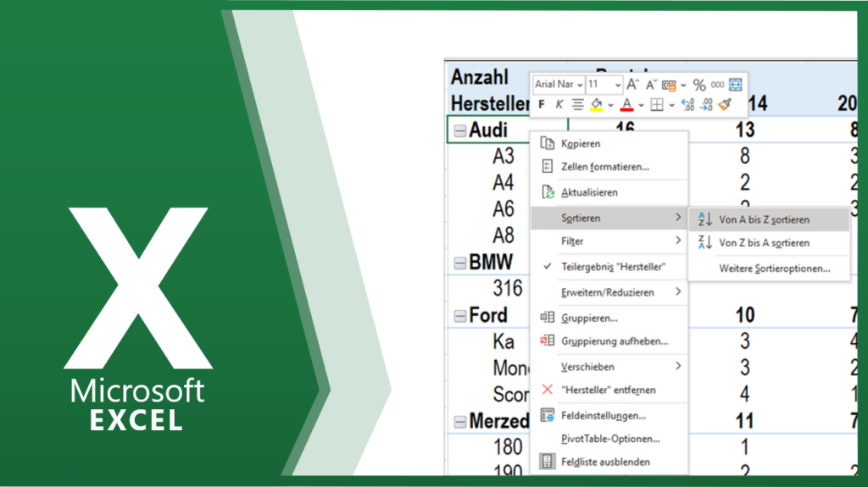Select the Ka row under Ford
The image size is (868, 487).
(504, 342)
